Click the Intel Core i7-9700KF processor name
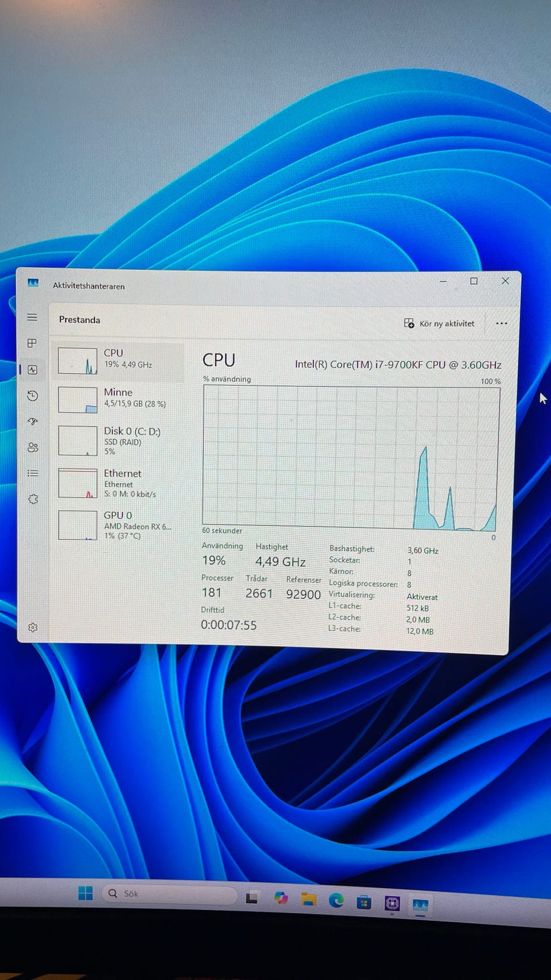This screenshot has height=980, width=551. [x=398, y=365]
